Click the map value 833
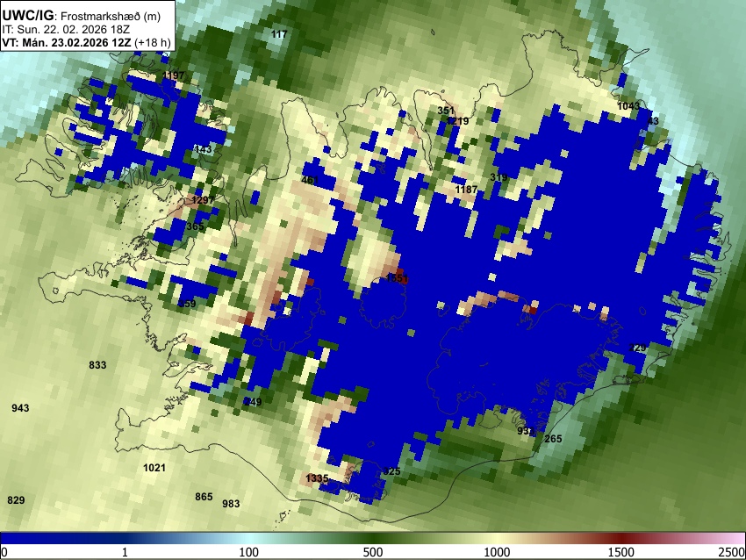This screenshot has height=560, width=746. [97, 365]
